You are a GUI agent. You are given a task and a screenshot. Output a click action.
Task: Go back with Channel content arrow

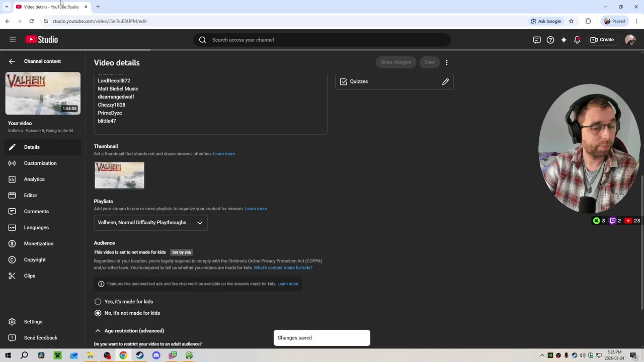tap(12, 61)
